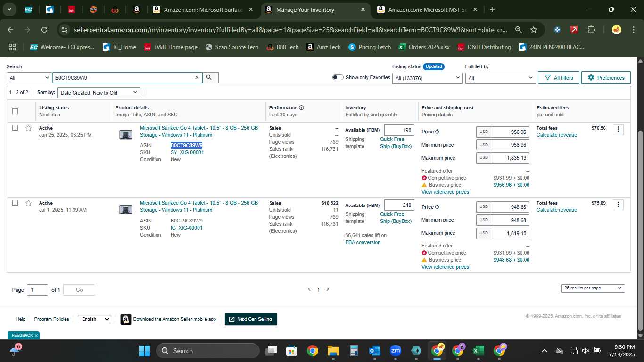Click Calculate revenue for the $76.56 fees row
Viewport: 644px width, 362px height.
click(x=557, y=135)
